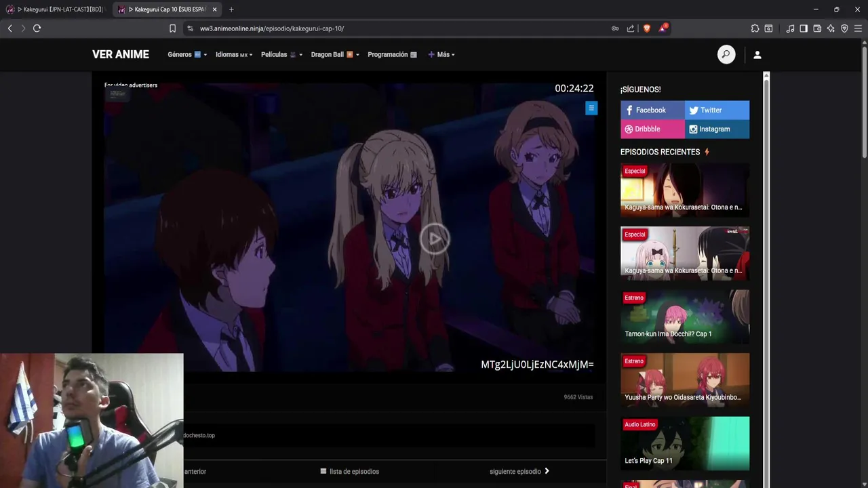Image resolution: width=868 pixels, height=488 pixels.
Task: Click the dochesto.top server text
Action: [x=199, y=436]
